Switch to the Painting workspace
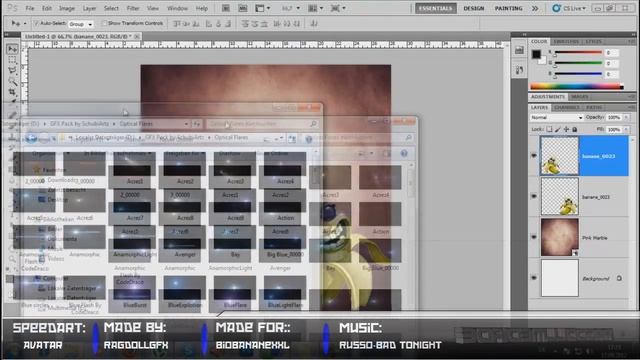Image resolution: width=640 pixels, height=360 pixels. point(508,8)
